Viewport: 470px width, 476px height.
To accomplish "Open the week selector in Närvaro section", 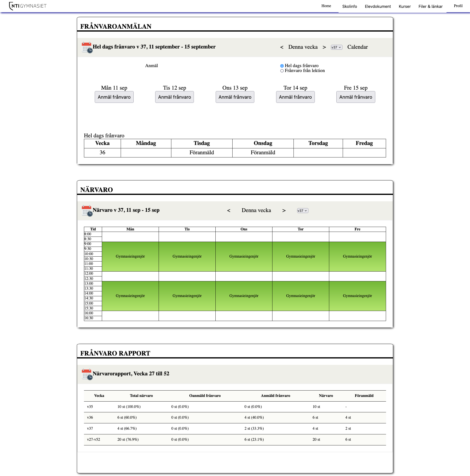I will 303,211.
